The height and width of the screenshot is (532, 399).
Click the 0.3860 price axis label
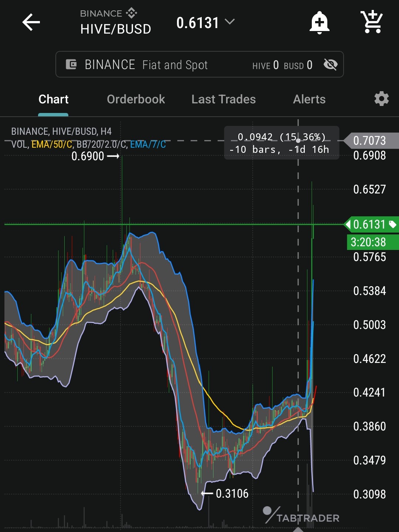[369, 426]
